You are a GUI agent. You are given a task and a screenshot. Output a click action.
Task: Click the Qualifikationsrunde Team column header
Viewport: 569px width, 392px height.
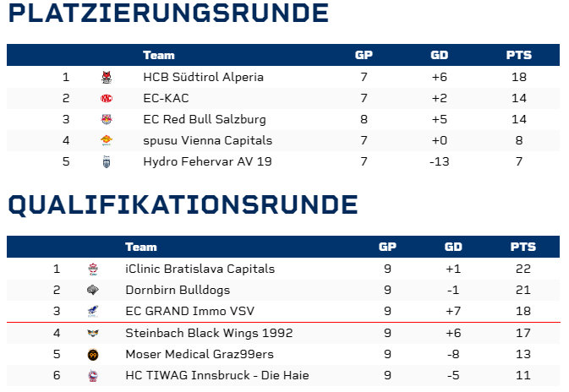coord(140,248)
